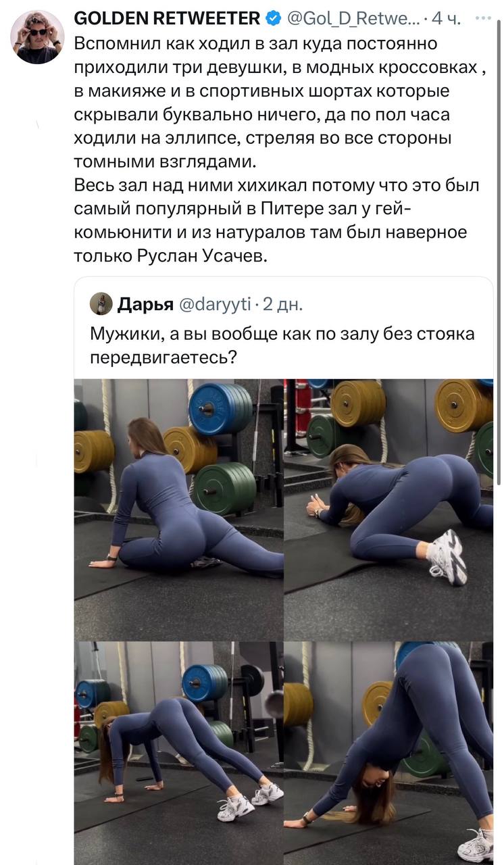504x865 pixels.
Task: Open the GOLDEN RETWEETER display name
Action: [x=167, y=18]
